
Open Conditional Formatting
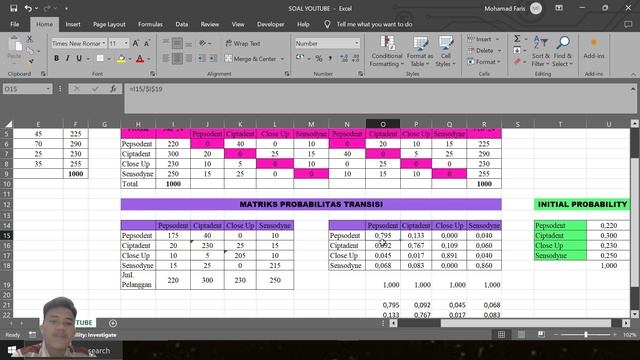click(x=387, y=51)
